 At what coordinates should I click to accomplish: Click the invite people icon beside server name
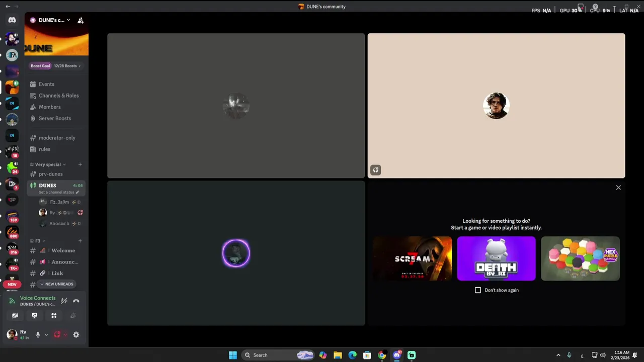pos(80,20)
